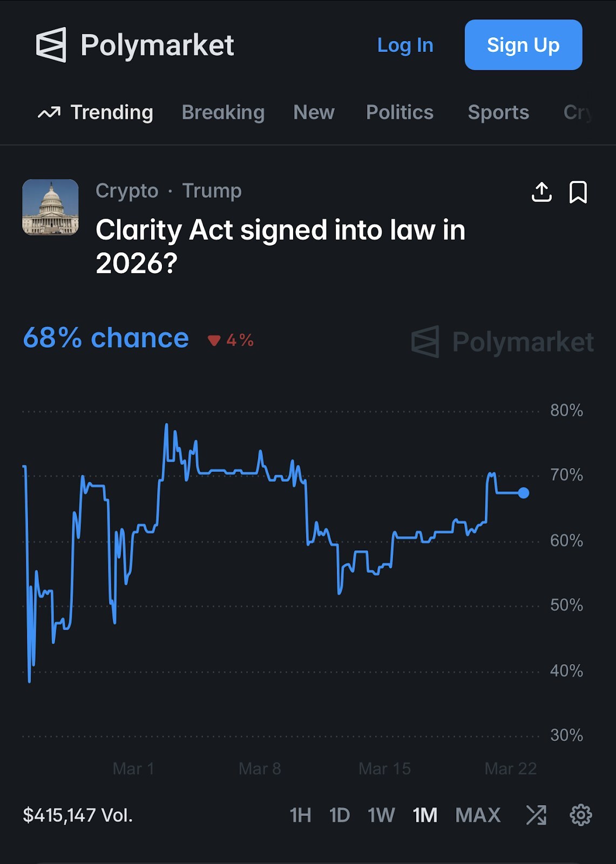616x864 pixels.
Task: Click the shuffle/compare chart icon
Action: 536,815
